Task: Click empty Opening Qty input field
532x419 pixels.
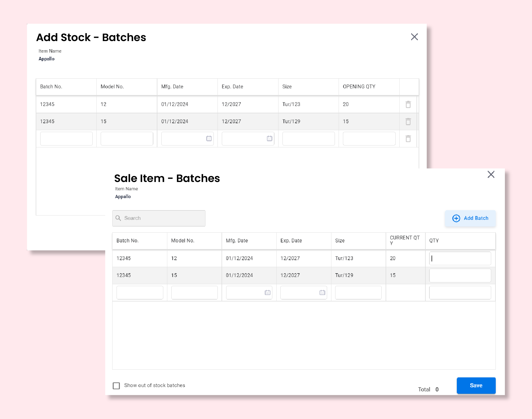Action: click(369, 139)
